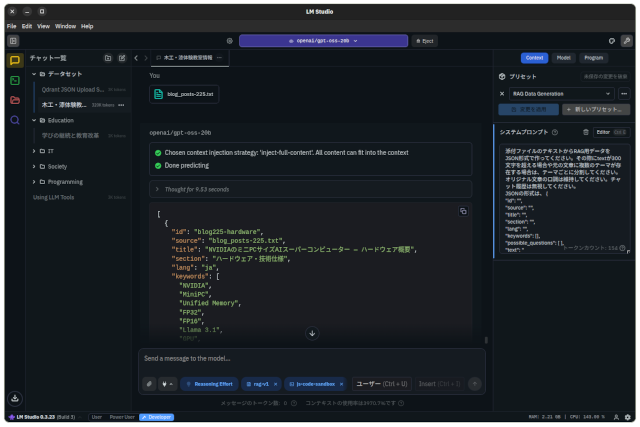Screen dimensions: 640x427
Task: Click the message input field
Action: pyautogui.click(x=312, y=359)
